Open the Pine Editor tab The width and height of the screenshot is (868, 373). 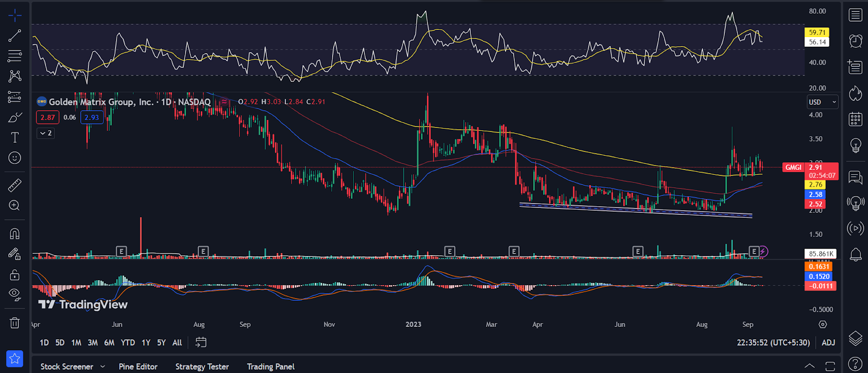(x=138, y=366)
